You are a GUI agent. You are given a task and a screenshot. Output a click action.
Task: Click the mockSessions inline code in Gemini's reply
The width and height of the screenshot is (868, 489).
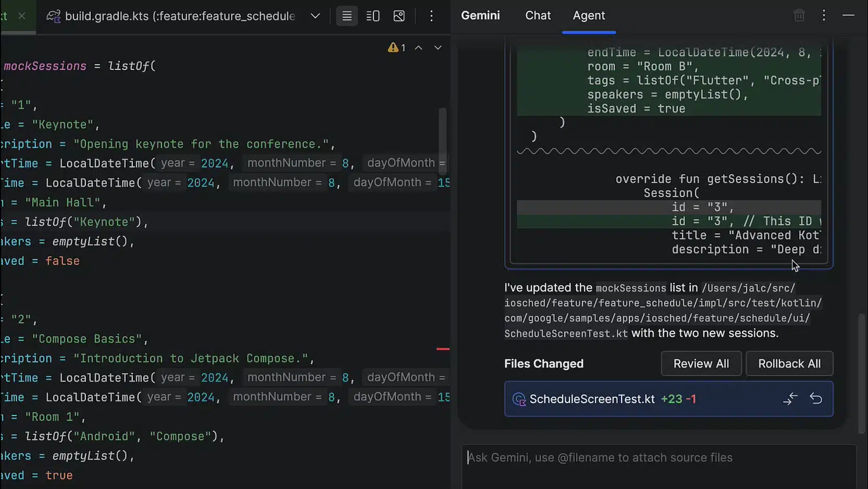point(631,288)
